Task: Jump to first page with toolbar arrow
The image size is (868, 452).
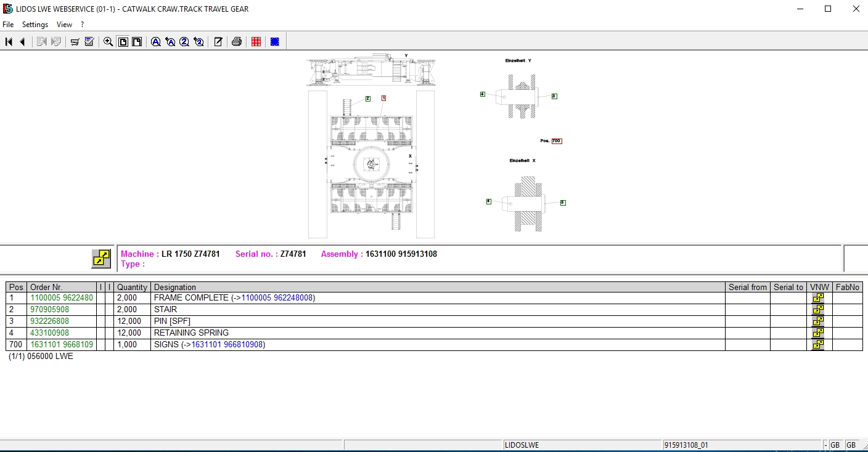Action: [9, 42]
